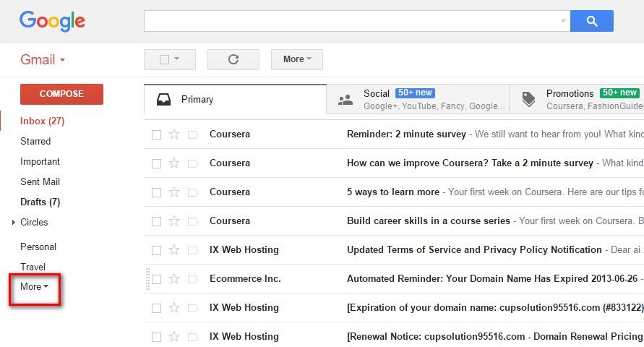Check the box for Reminder: 2 minute survey
This screenshot has height=347, width=644.
(x=156, y=134)
